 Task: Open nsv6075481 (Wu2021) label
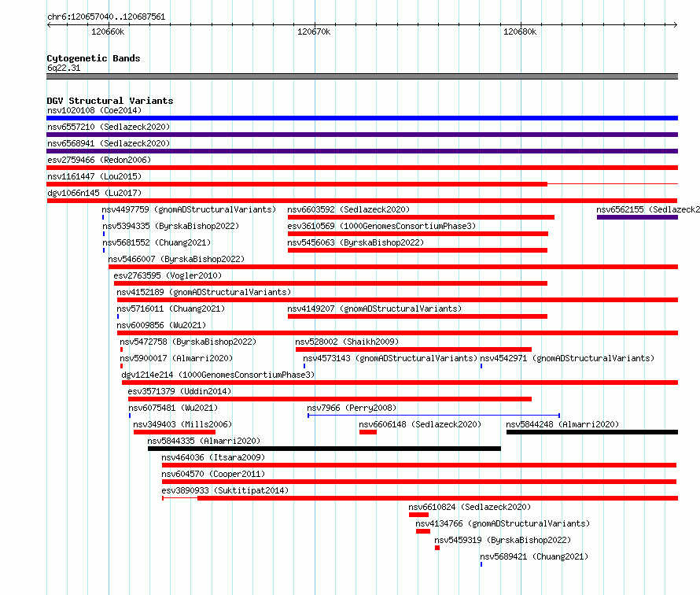click(x=173, y=408)
